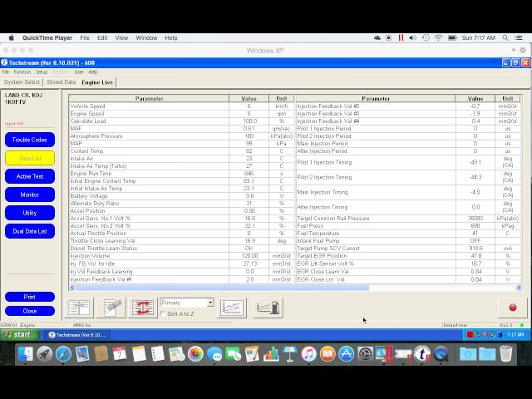This screenshot has height=399, width=532.
Task: Click the fuel pump graph icon
Action: [x=268, y=308]
